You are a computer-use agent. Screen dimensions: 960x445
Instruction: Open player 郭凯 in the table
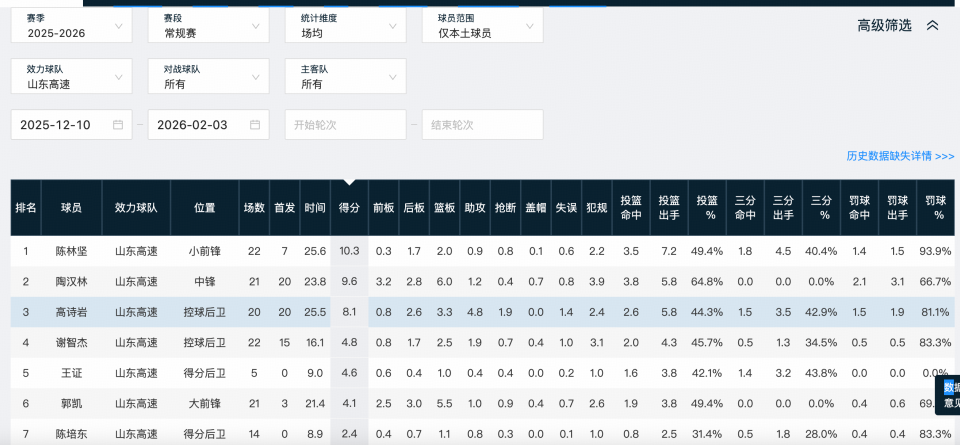point(72,404)
